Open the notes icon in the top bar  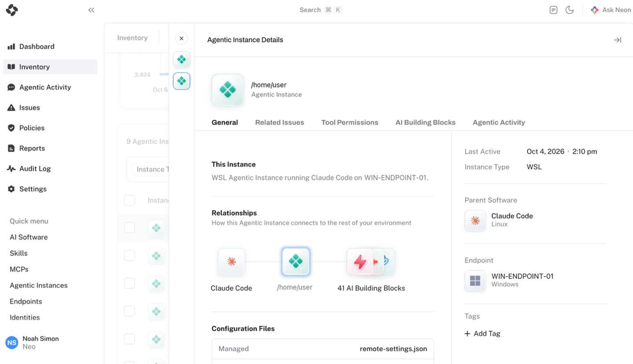coord(553,10)
